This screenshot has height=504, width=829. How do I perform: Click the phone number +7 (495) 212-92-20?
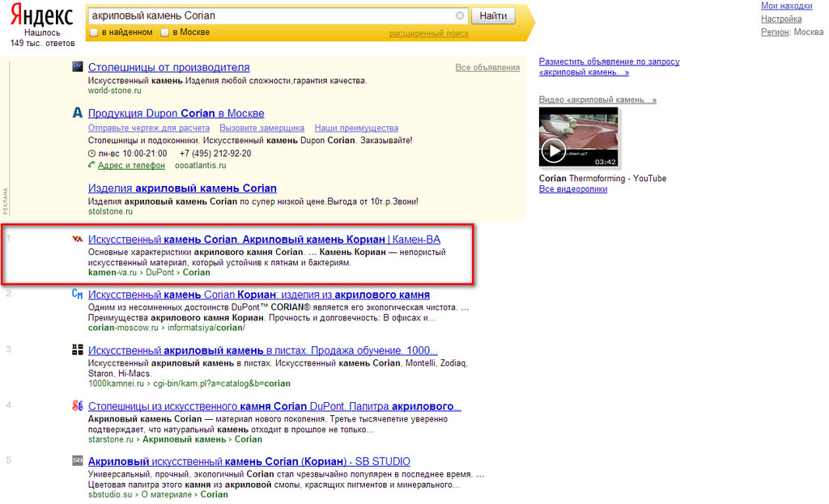click(215, 154)
